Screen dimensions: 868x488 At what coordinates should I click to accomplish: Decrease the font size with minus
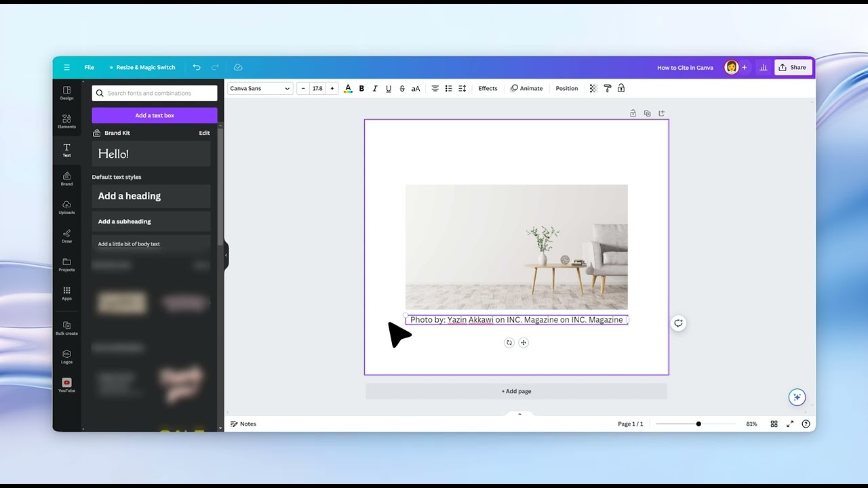pos(303,88)
